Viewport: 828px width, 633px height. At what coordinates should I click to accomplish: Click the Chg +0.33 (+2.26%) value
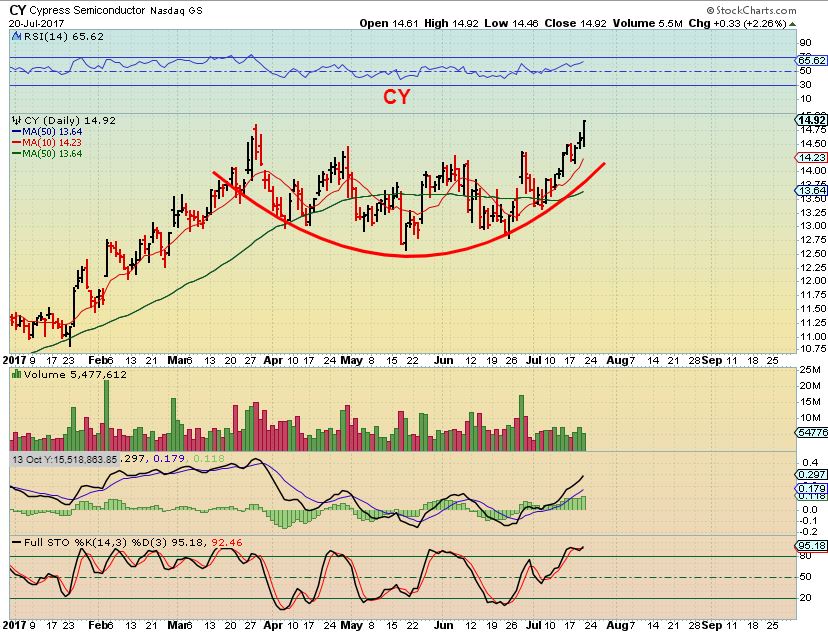click(x=738, y=24)
